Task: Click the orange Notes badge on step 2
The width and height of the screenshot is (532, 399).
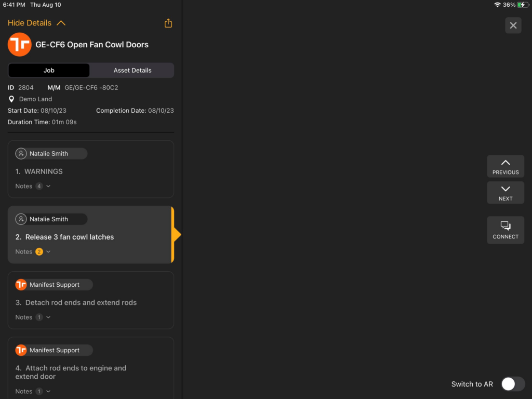Action: [x=39, y=251]
